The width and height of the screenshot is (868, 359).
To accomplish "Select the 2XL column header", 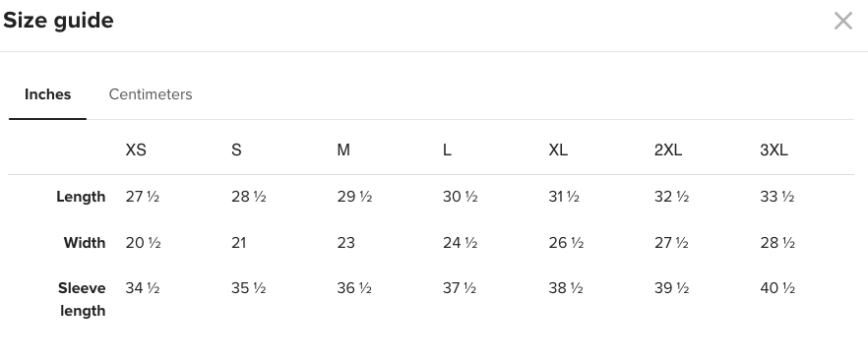I will click(668, 150).
